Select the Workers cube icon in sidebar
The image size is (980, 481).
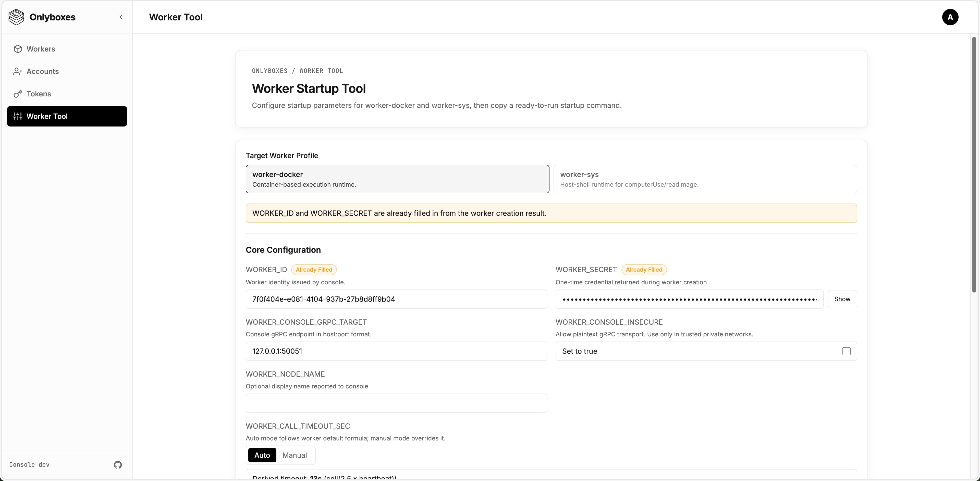[18, 49]
